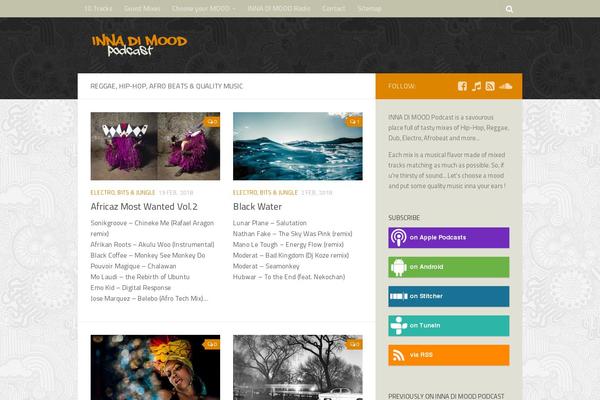
Task: Click comment bubble on Africaz Most Wanted thumbnail
Action: pos(212,122)
